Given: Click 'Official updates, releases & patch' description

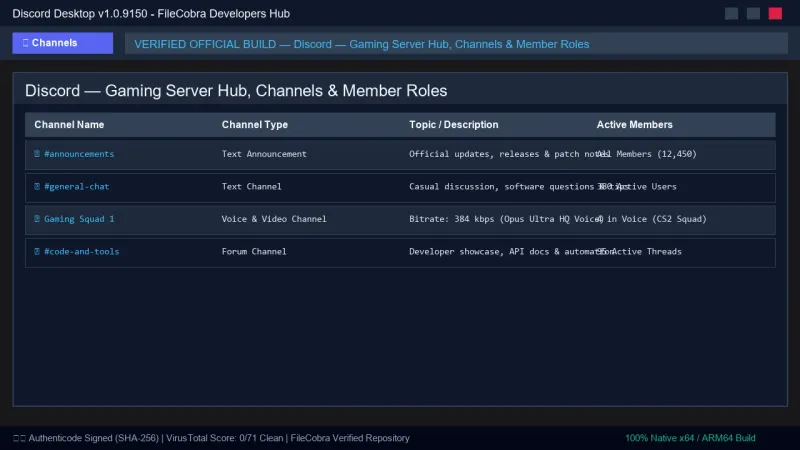Looking at the screenshot, I should (495, 154).
